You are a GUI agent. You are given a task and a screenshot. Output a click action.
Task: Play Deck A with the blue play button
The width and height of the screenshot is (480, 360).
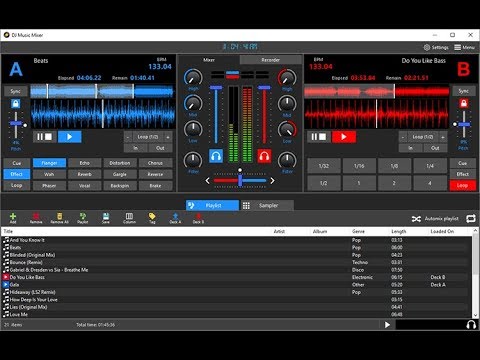[70, 137]
